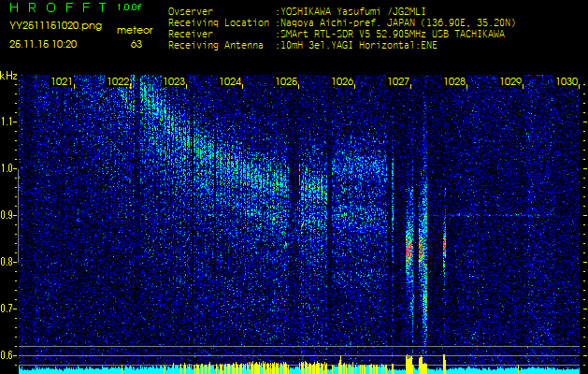Click the thin red echo below the 1028 marker
Screen dimensions: 588x374
click(444, 246)
